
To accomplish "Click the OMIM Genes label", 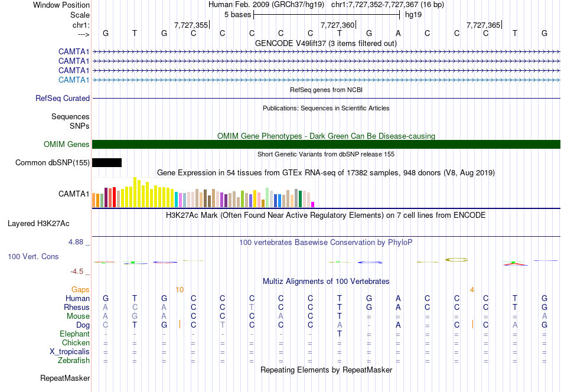I will pyautogui.click(x=67, y=144).
